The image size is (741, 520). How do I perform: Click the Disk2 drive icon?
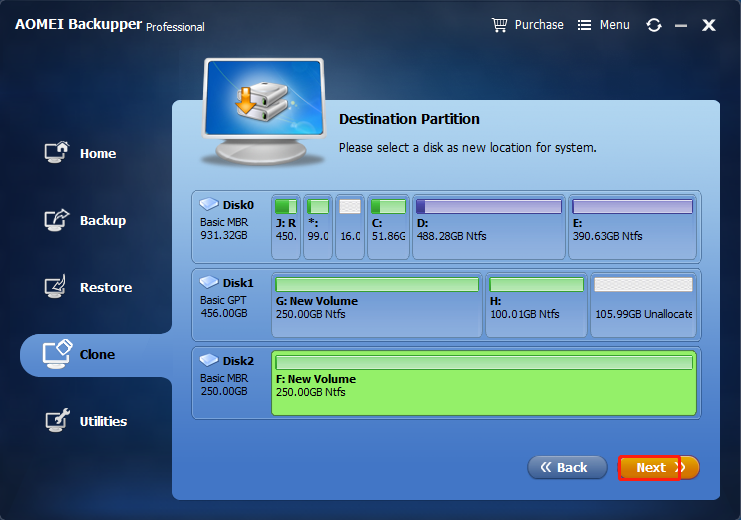(209, 360)
